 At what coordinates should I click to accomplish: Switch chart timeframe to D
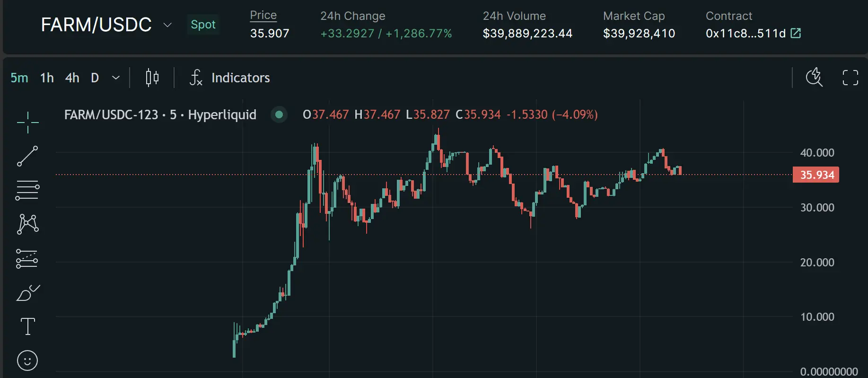tap(94, 78)
